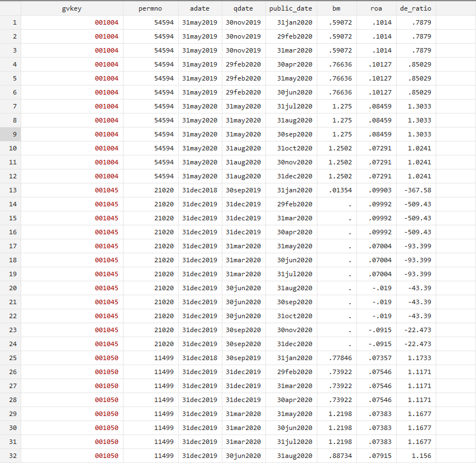Click public_date cell 31jan2020 in row 1
476x463 pixels.
(x=291, y=22)
